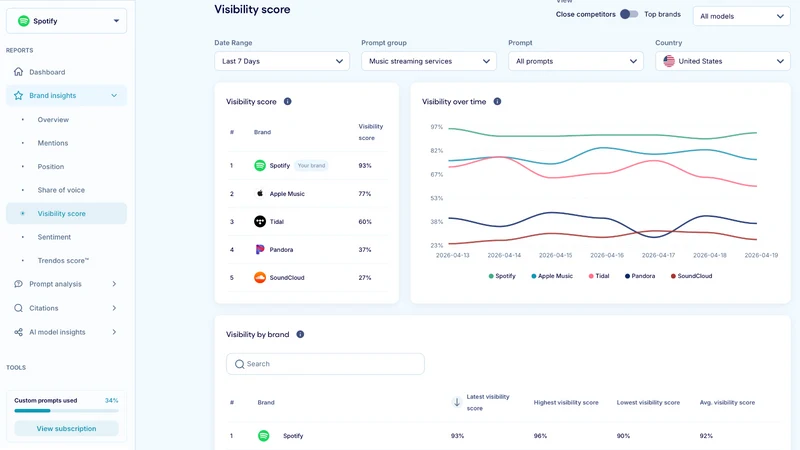Toggle Close competitors / Top brands switch

629,14
